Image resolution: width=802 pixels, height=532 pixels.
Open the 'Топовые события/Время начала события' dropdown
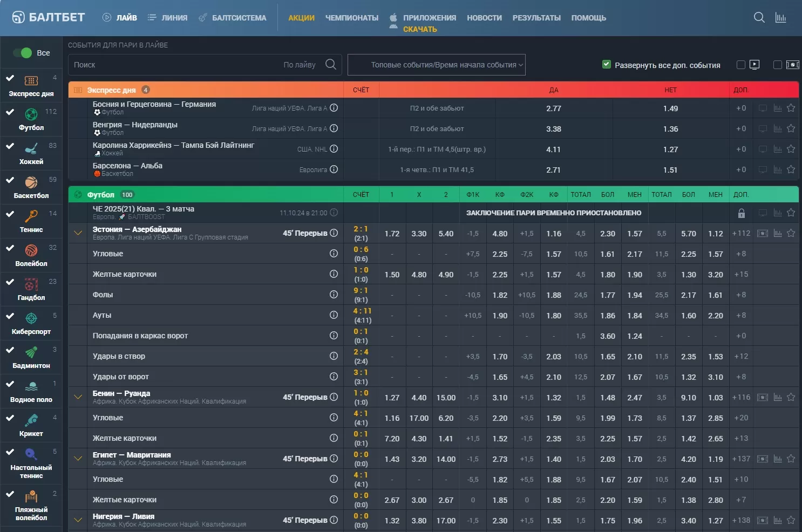coord(436,65)
